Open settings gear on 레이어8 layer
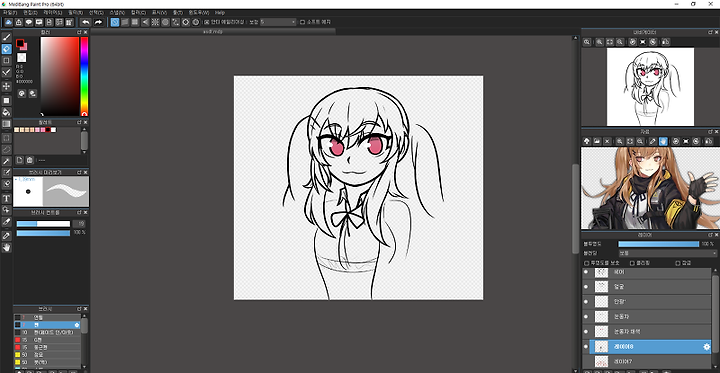The width and height of the screenshot is (720, 373). point(707,347)
